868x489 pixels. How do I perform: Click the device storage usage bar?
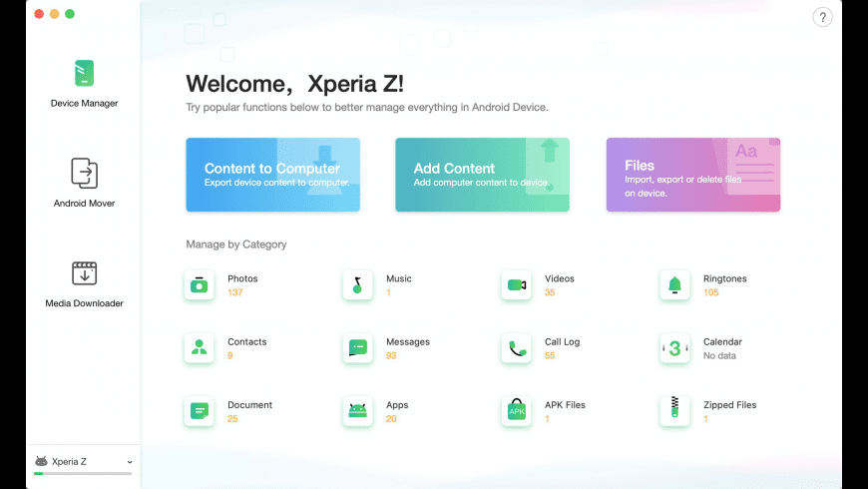[83, 474]
